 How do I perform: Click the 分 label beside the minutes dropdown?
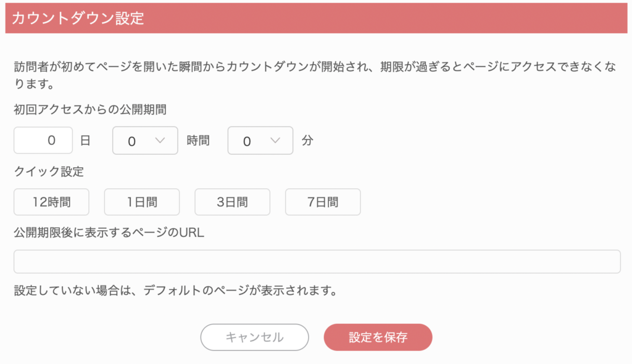[x=307, y=141]
